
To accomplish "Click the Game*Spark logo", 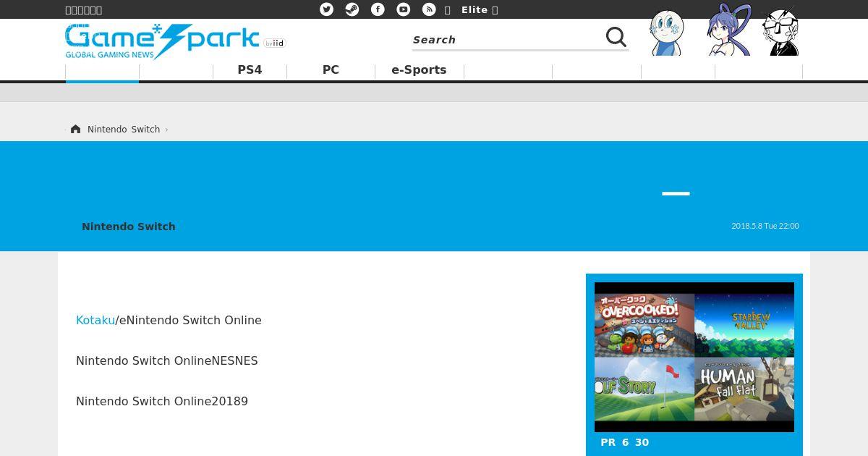I will (x=162, y=41).
